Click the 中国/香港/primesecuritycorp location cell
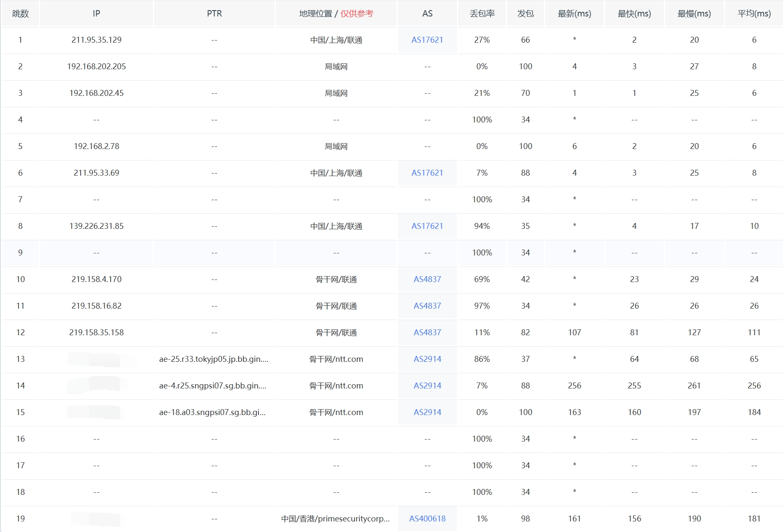 tap(335, 518)
